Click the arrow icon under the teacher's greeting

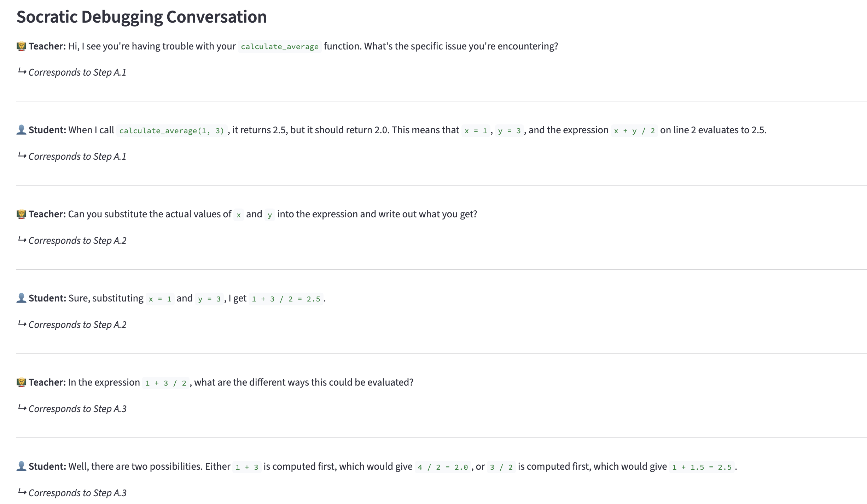coord(22,72)
